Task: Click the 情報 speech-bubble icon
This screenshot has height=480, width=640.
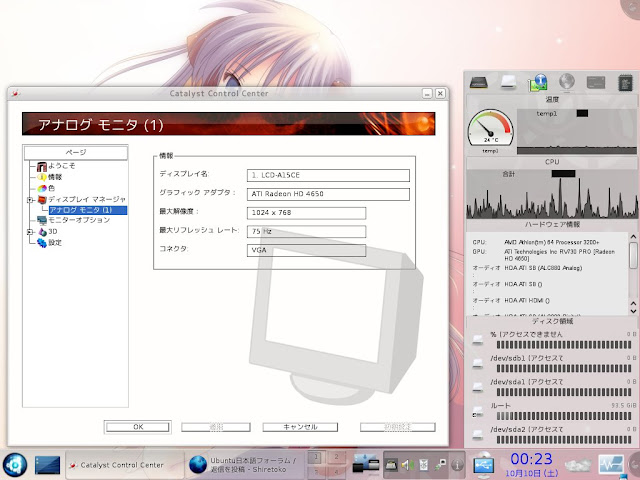Action: (42, 177)
